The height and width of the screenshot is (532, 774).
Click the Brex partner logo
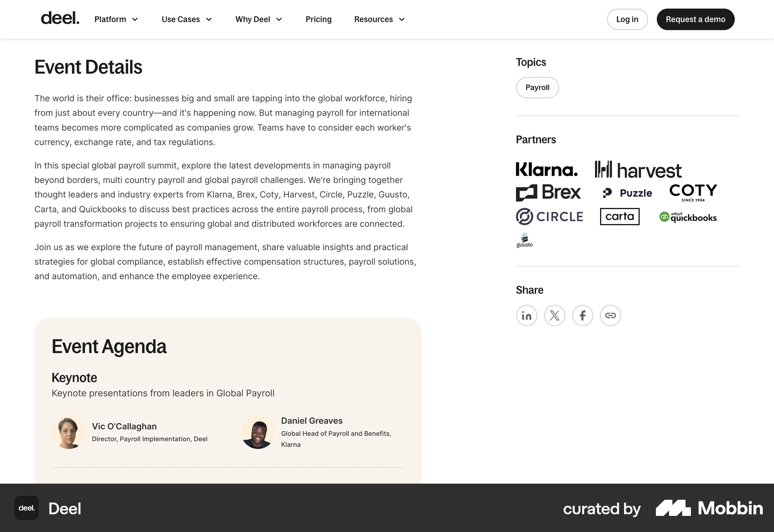[x=548, y=193]
